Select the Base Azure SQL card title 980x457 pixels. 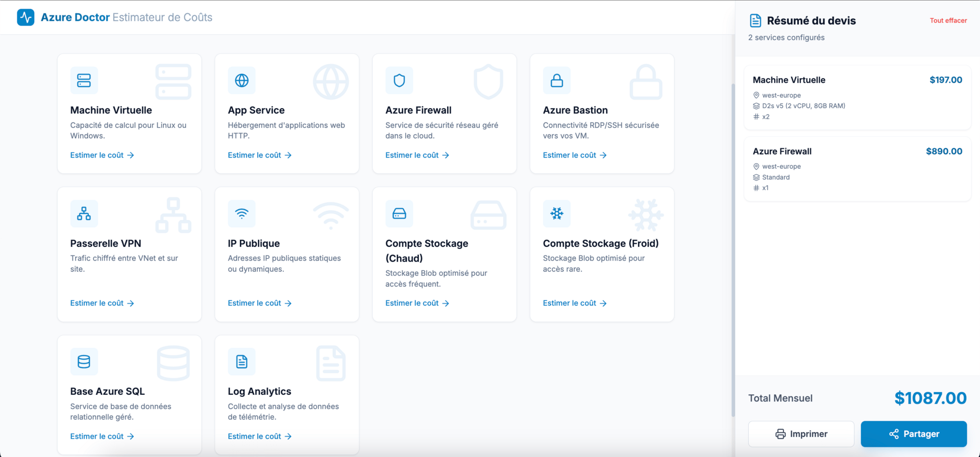click(x=108, y=392)
